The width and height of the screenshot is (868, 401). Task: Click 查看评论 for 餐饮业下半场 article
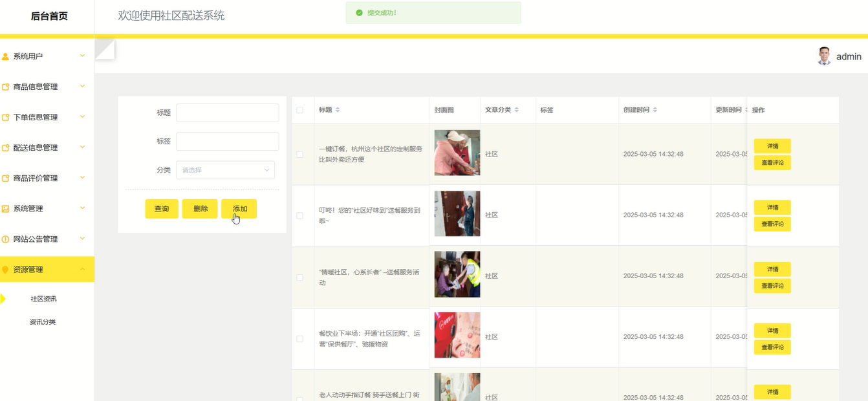pos(772,347)
